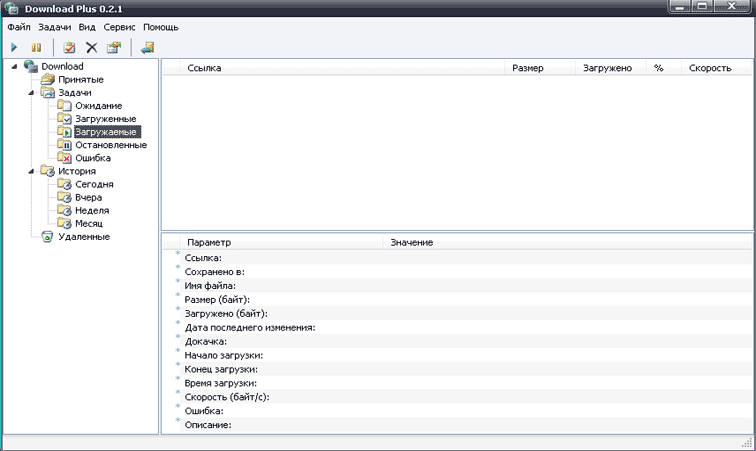This screenshot has width=756, height=451.
Task: Open the Вид menu
Action: 87,27
